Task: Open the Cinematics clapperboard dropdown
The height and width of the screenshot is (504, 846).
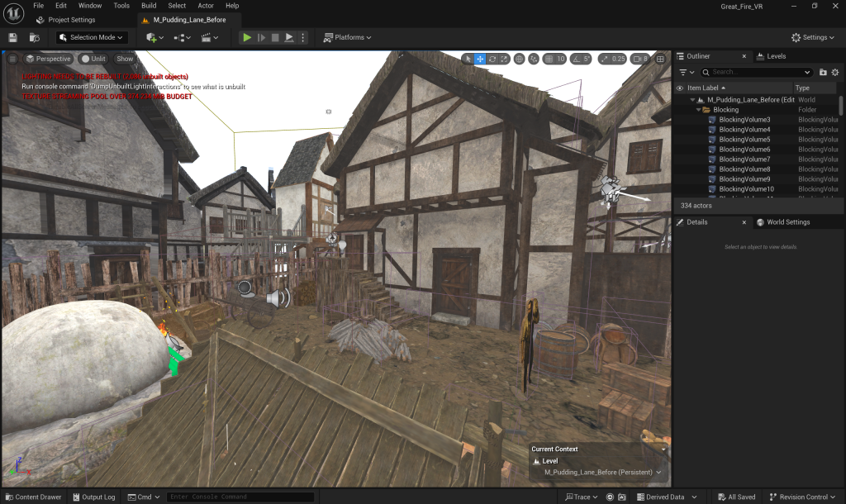Action: 209,38
